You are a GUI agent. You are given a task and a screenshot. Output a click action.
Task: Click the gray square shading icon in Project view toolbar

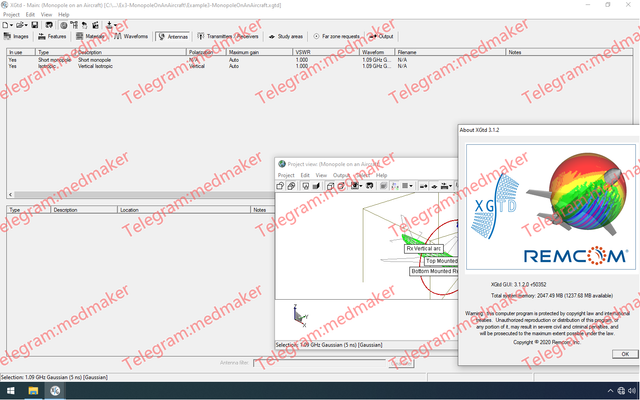click(x=405, y=186)
